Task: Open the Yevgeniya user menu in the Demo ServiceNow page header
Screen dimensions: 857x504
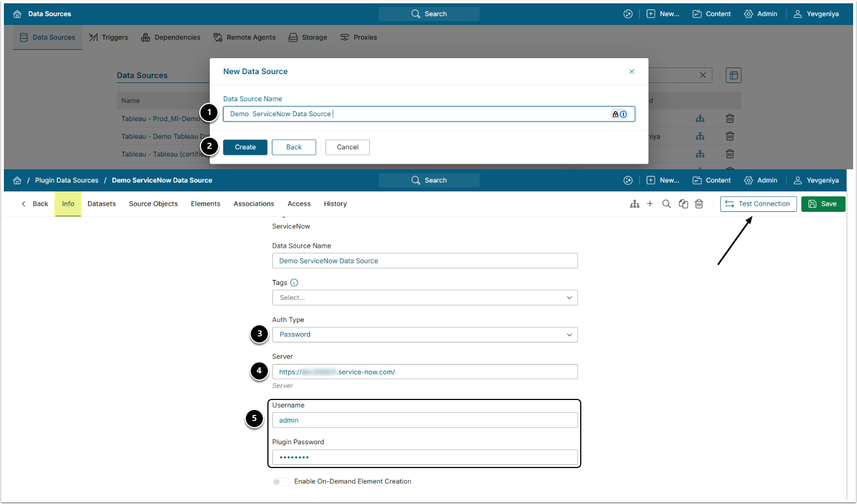Action: (816, 180)
